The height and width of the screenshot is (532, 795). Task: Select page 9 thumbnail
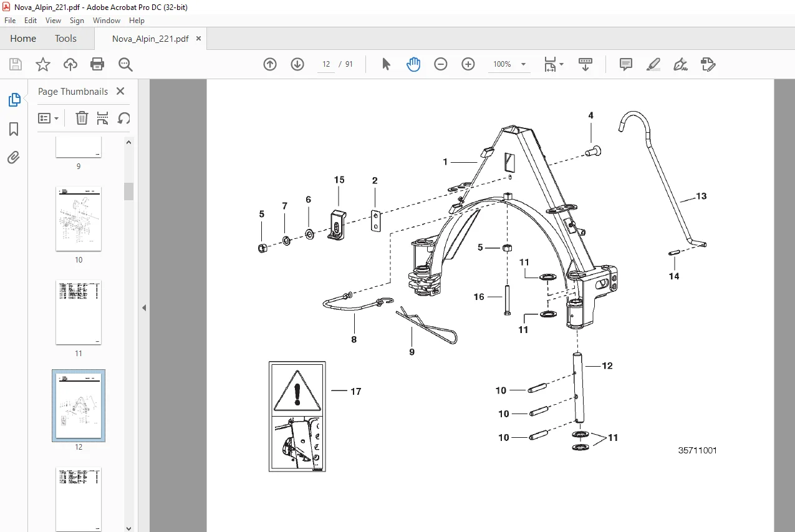(x=79, y=147)
